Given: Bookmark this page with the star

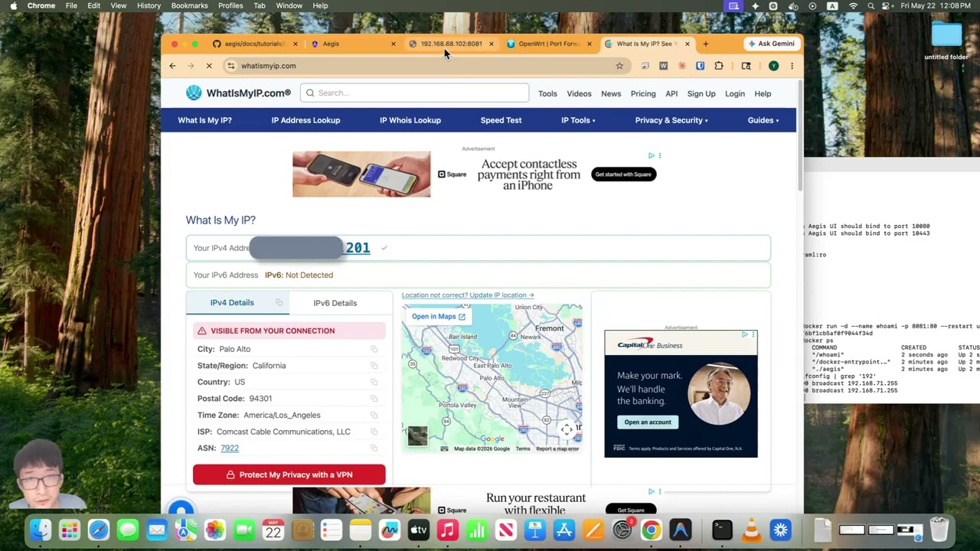Looking at the screenshot, I should pyautogui.click(x=619, y=66).
